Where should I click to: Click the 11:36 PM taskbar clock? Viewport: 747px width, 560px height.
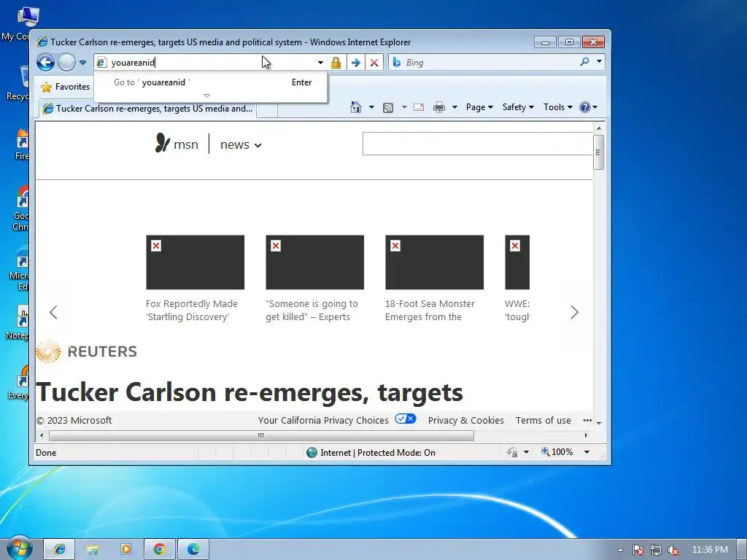[710, 550]
